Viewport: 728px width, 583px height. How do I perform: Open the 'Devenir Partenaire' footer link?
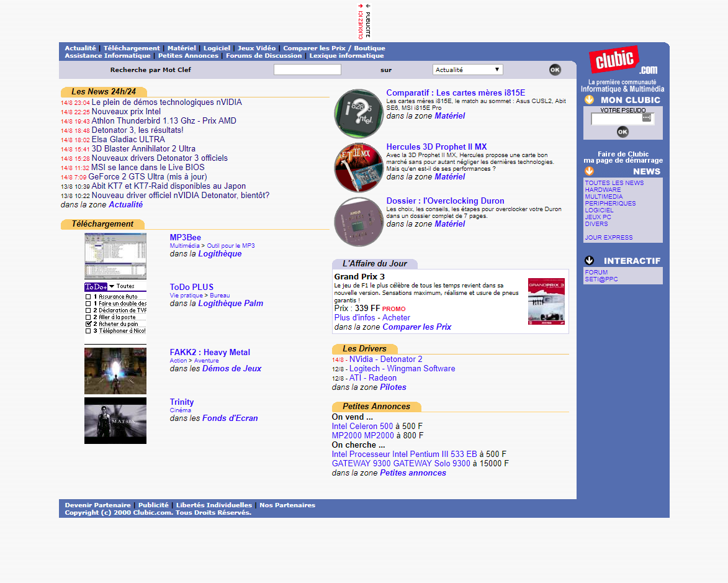click(x=97, y=505)
